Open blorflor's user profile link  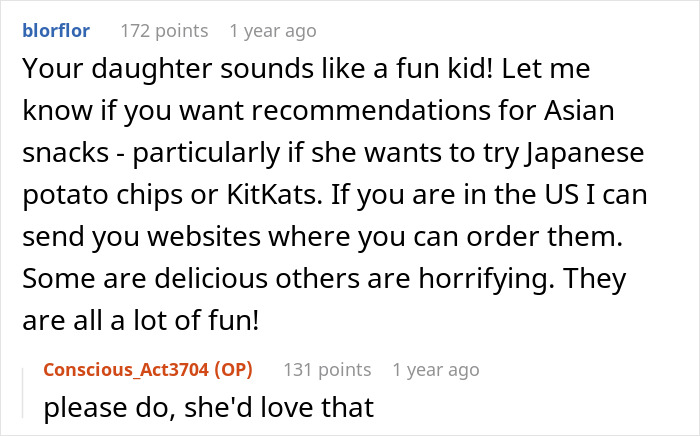55,30
